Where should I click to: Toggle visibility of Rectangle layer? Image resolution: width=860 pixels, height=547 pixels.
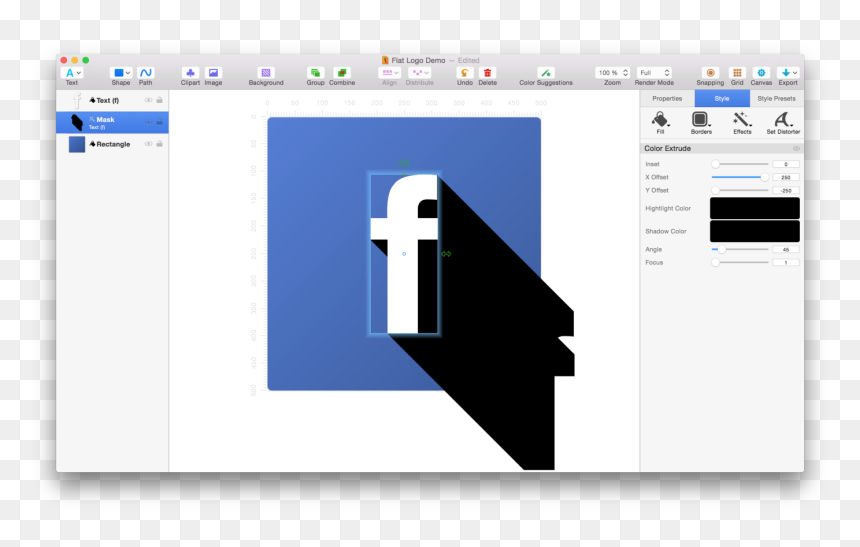pos(148,144)
